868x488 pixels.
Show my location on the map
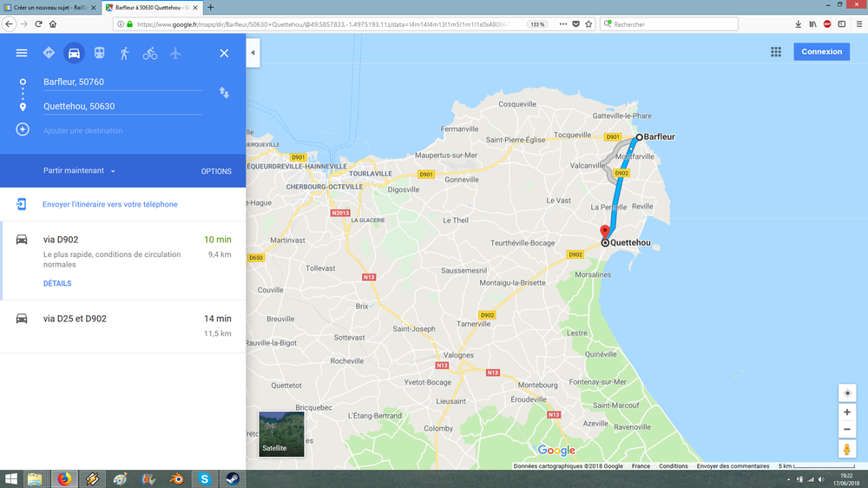pyautogui.click(x=847, y=393)
